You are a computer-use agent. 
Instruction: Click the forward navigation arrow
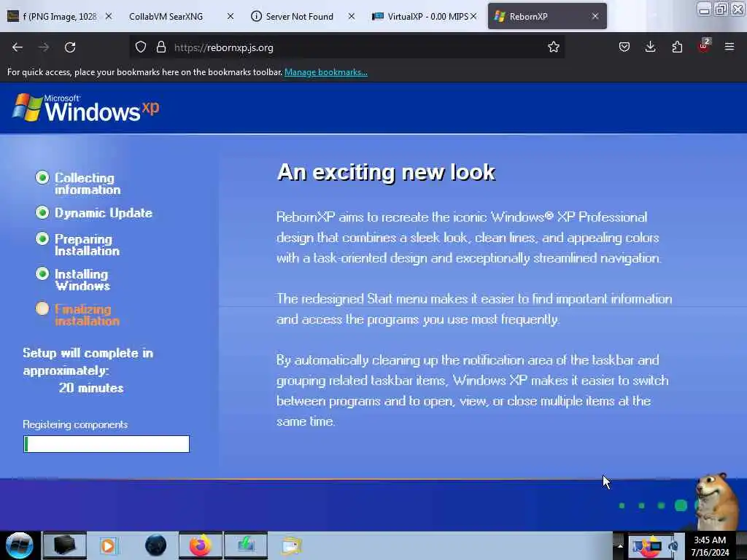click(x=44, y=47)
